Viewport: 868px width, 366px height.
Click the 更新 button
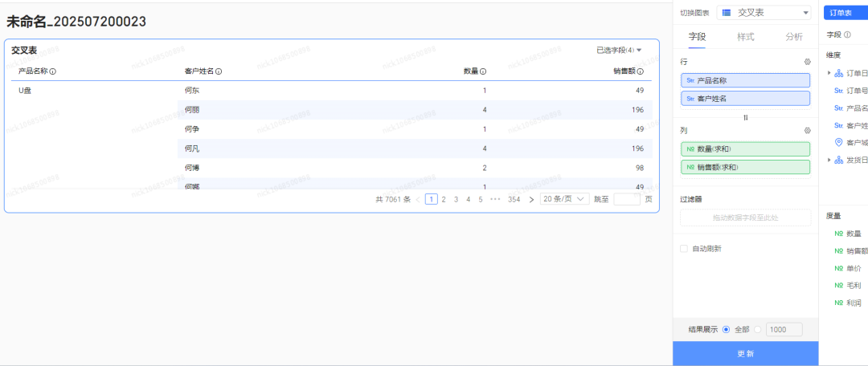tap(746, 354)
